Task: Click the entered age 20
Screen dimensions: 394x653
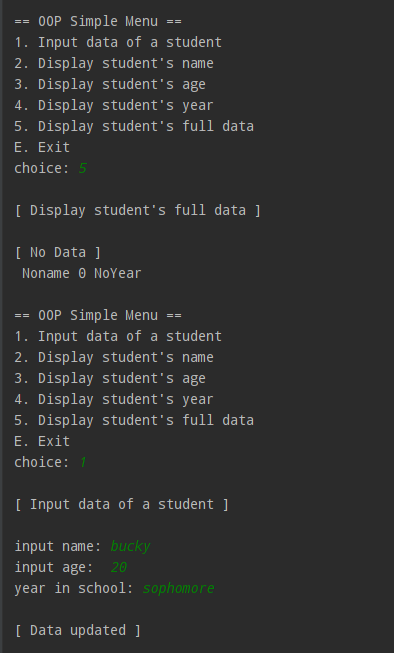Action: pos(119,567)
